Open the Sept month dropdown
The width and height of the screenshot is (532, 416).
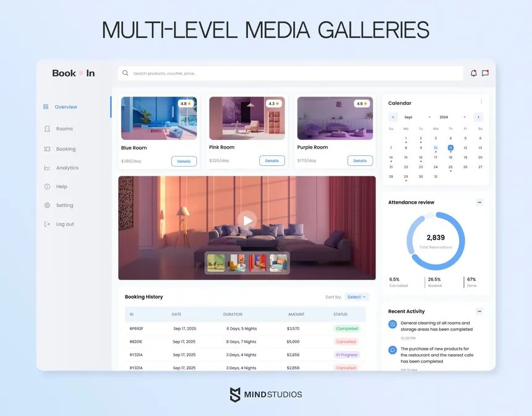tap(418, 117)
